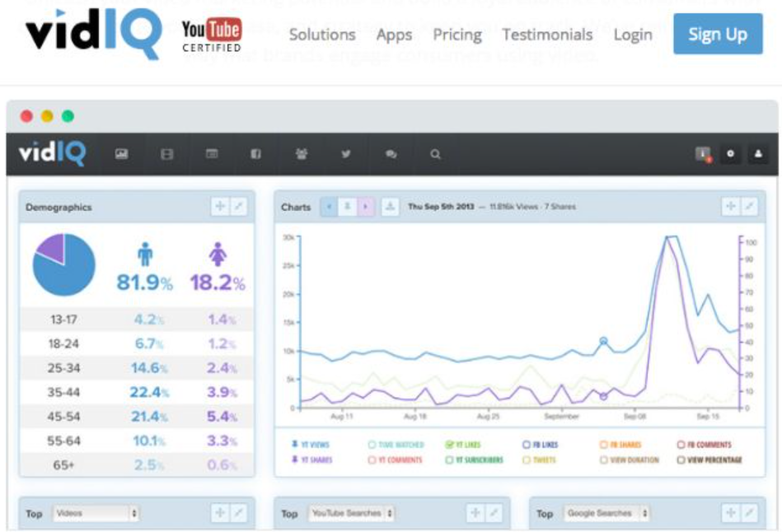
Task: Click the demographics pie chart
Action: [63, 264]
